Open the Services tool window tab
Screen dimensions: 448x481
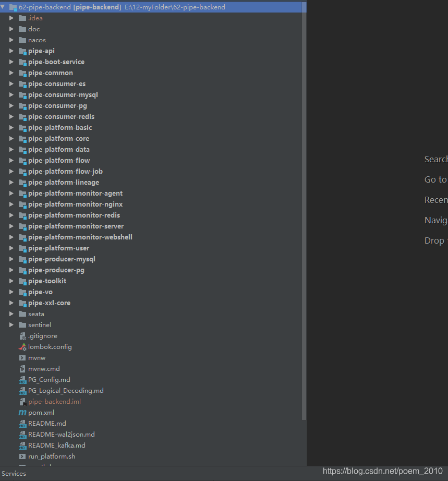click(14, 474)
